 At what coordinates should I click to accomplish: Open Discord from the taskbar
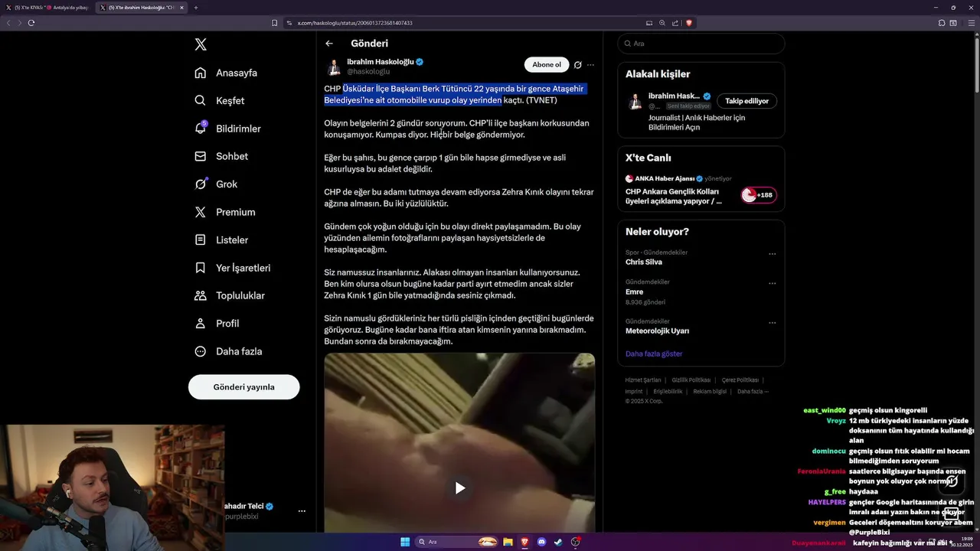(541, 542)
